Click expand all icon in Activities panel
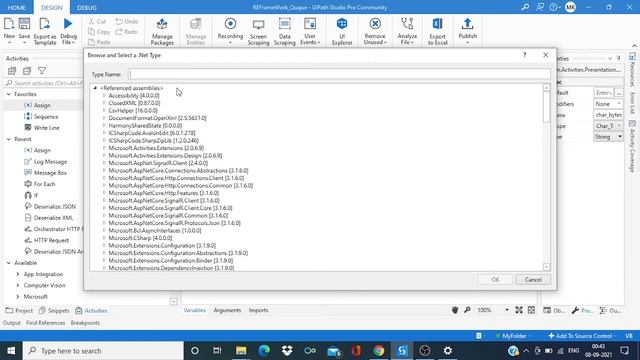Screen dimensions: 640x360 coord(12,71)
